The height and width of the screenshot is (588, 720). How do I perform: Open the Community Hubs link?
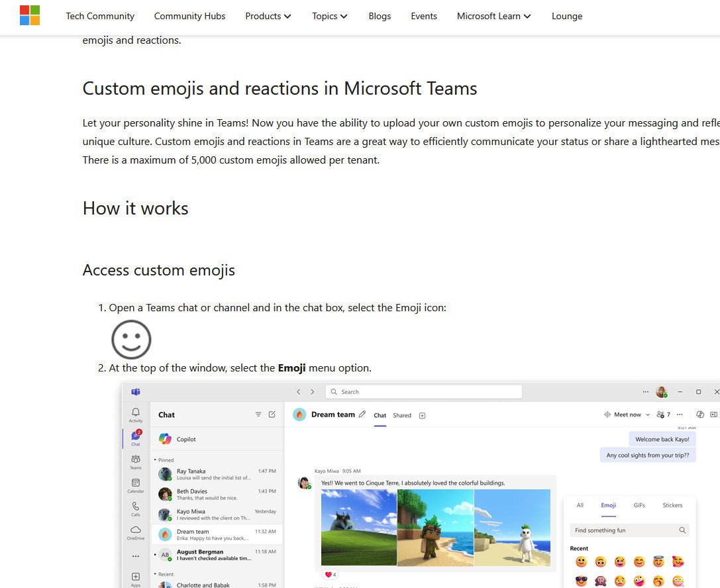[x=189, y=16]
